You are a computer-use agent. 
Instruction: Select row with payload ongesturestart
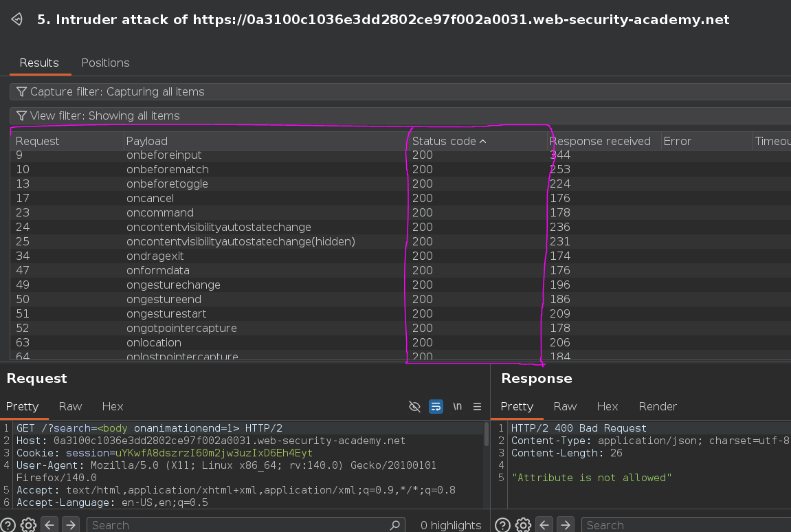pyautogui.click(x=401, y=313)
